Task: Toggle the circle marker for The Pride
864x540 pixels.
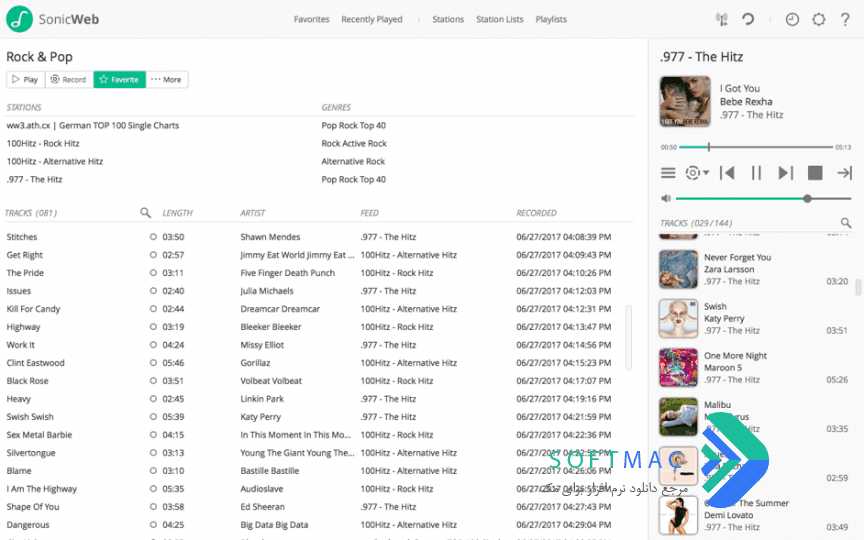Action: [153, 273]
